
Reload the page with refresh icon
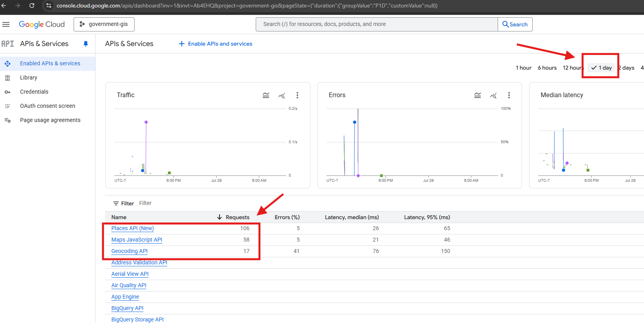[32, 6]
